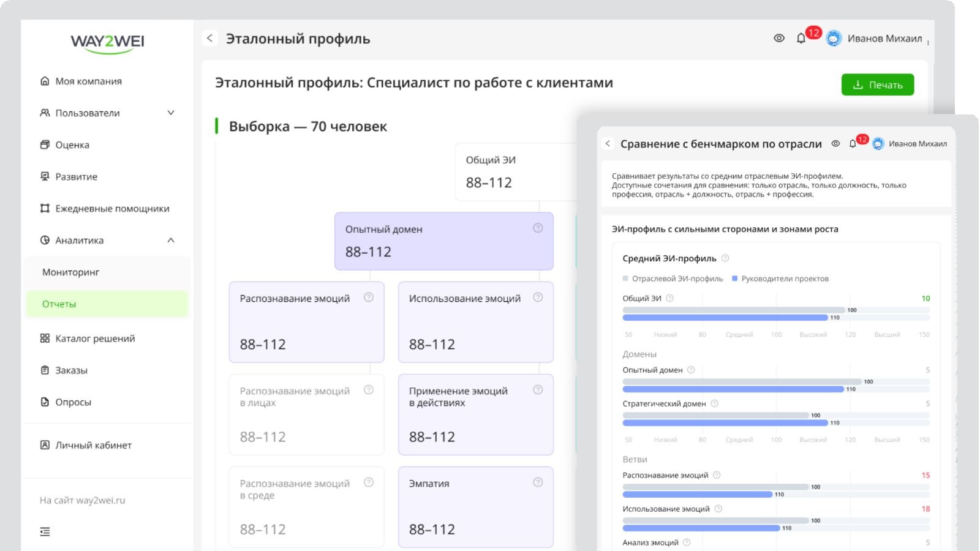This screenshot has width=980, height=551.
Task: Show help next to Стратегический домен bar
Action: 714,403
